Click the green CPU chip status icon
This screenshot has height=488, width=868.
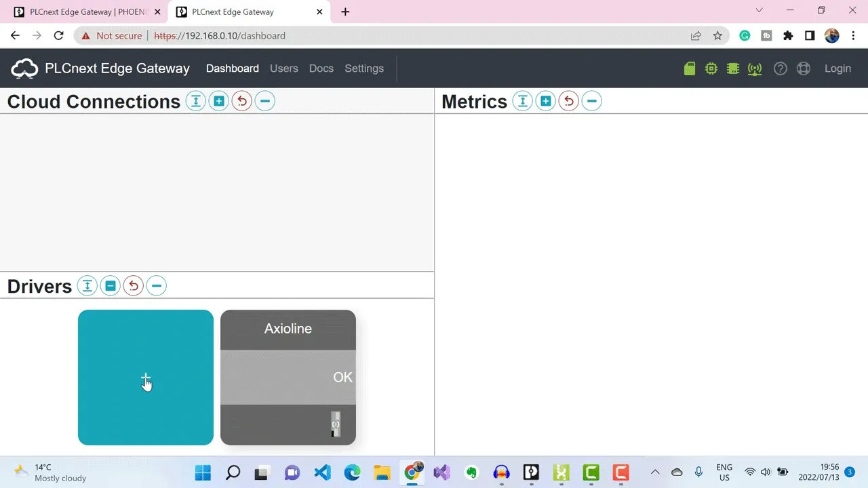711,68
